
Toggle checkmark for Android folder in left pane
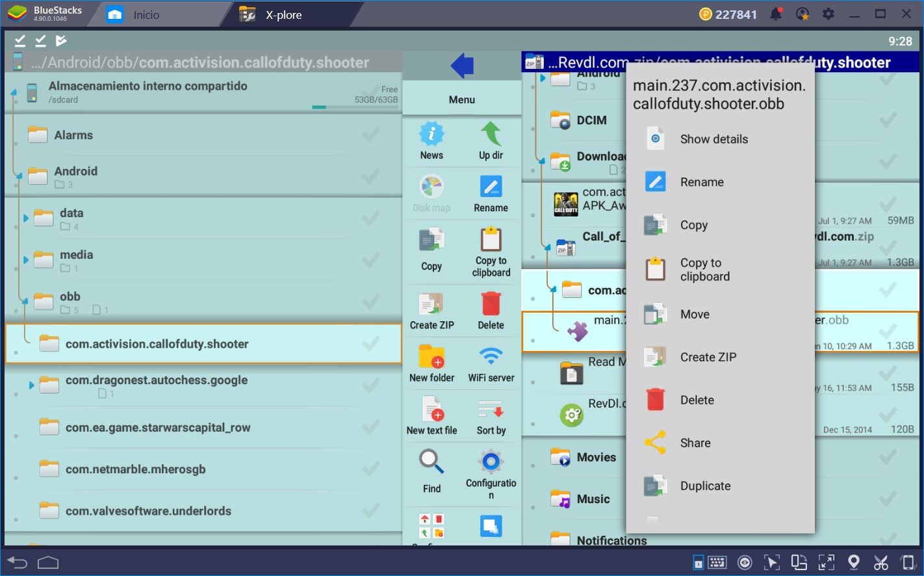point(371,176)
